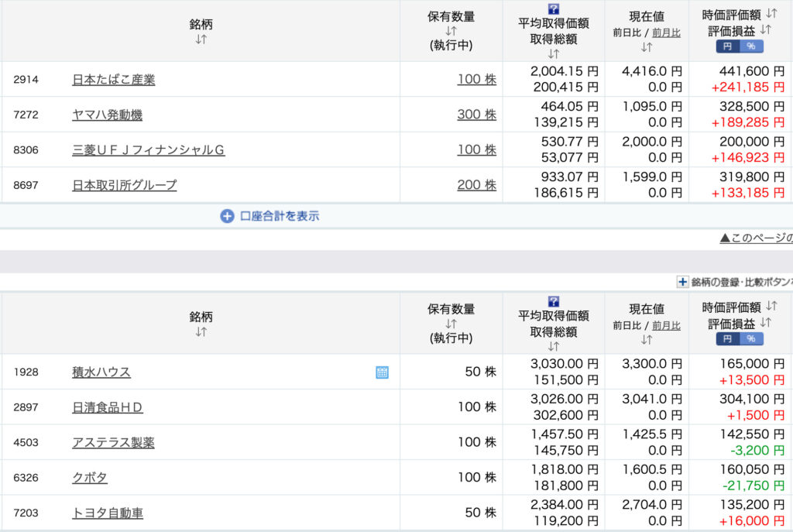The height and width of the screenshot is (532, 793).
Task: Select stock code 7272
Action: click(26, 115)
